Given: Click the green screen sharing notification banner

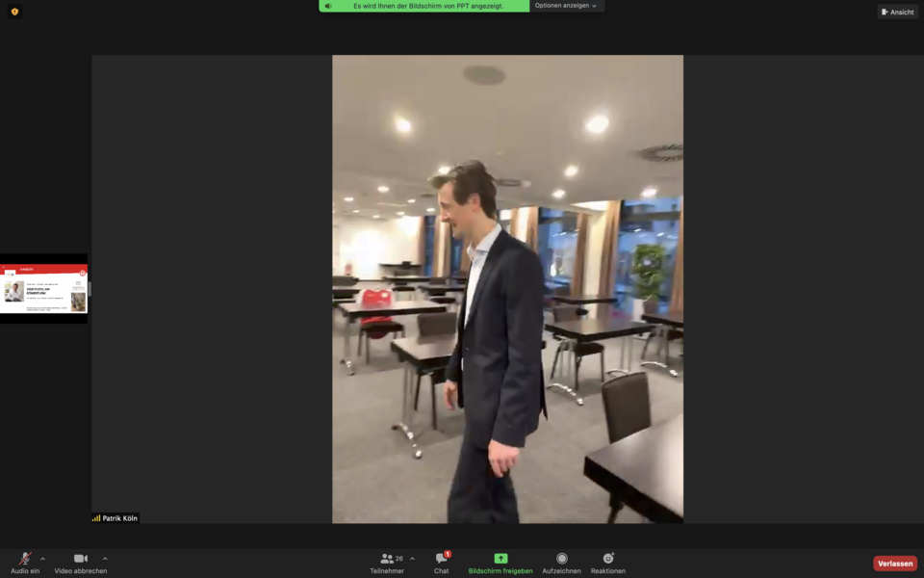Looking at the screenshot, I should coord(428,6).
